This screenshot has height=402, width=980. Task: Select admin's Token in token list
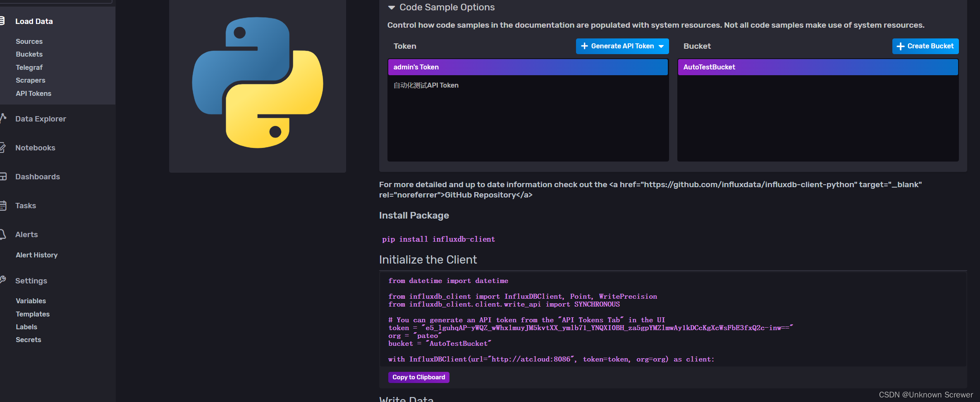pos(528,67)
